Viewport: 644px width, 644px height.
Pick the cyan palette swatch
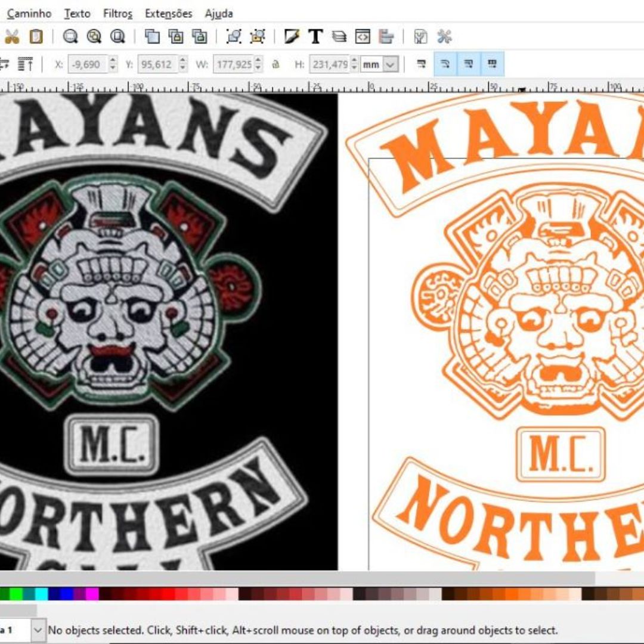42,593
